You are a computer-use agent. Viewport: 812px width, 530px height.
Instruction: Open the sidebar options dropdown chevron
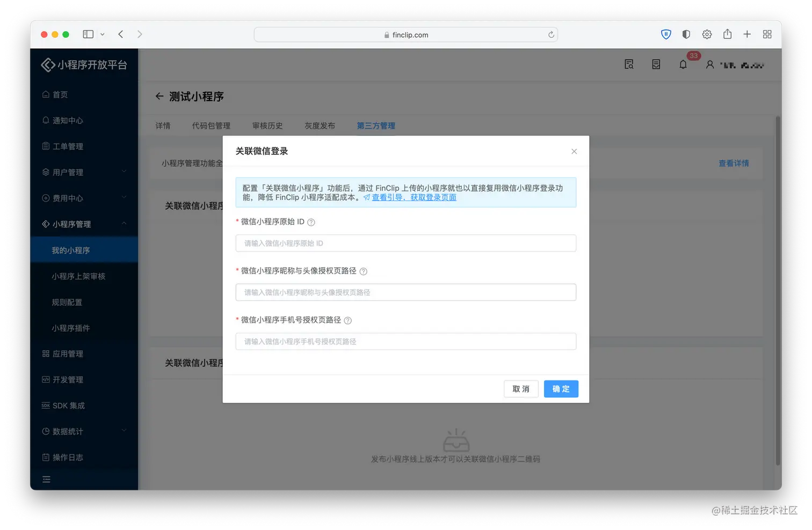[103, 34]
